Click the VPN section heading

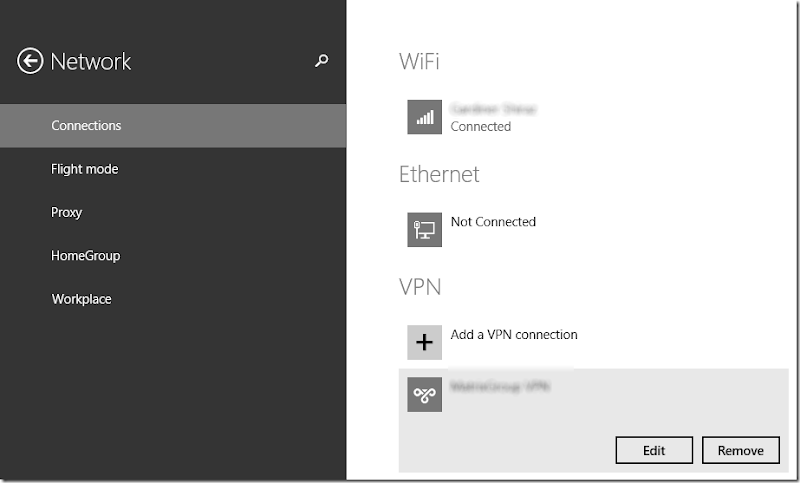(420, 287)
